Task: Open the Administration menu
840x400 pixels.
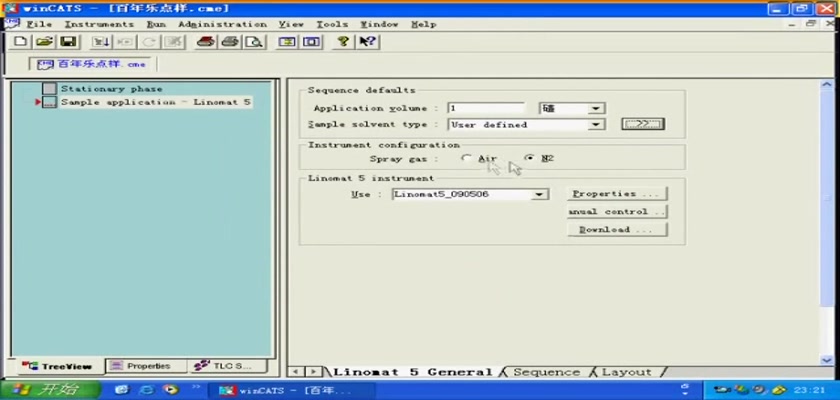Action: coord(222,24)
